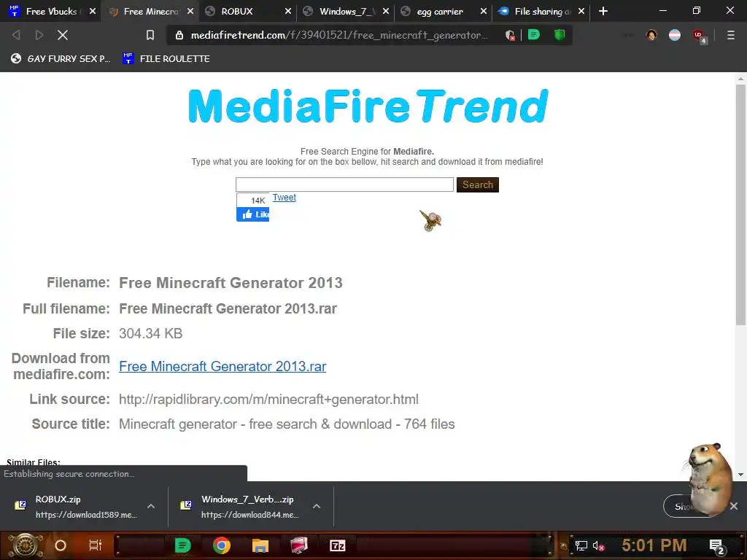
Task: Expand ROBUX.zip download options chevron
Action: (151, 506)
